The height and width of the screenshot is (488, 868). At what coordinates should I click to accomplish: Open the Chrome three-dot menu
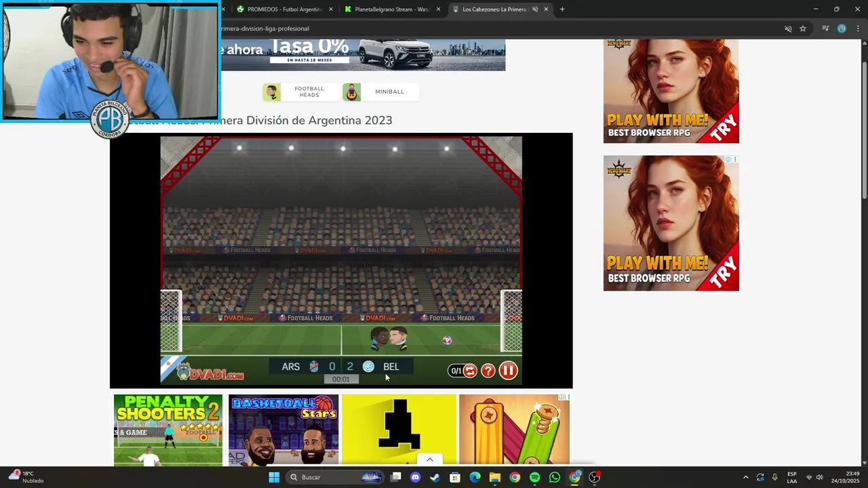coord(859,28)
